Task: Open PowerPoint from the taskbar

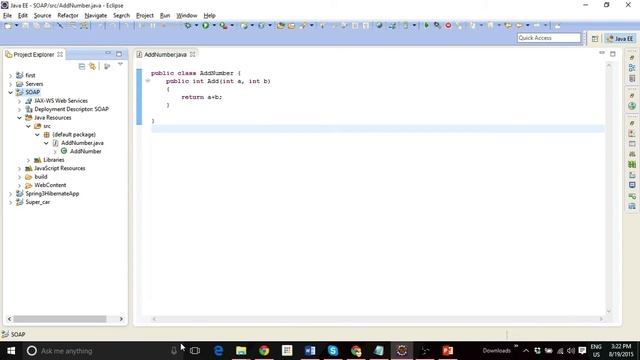Action: [x=448, y=351]
